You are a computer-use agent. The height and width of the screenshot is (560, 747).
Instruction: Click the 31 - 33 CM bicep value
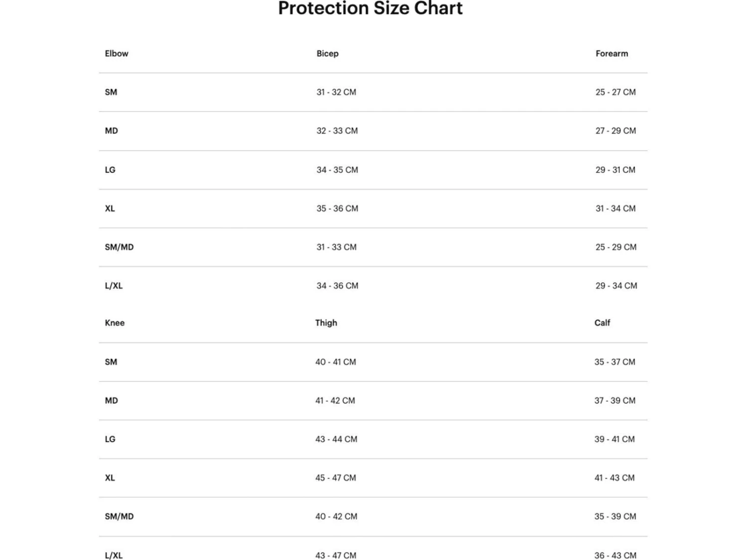coord(336,247)
